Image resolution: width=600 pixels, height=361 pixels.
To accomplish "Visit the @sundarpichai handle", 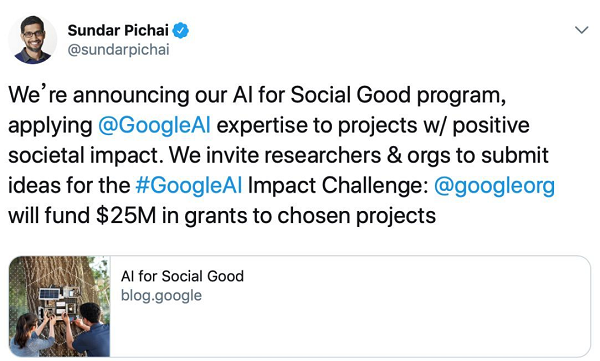I will (x=118, y=50).
